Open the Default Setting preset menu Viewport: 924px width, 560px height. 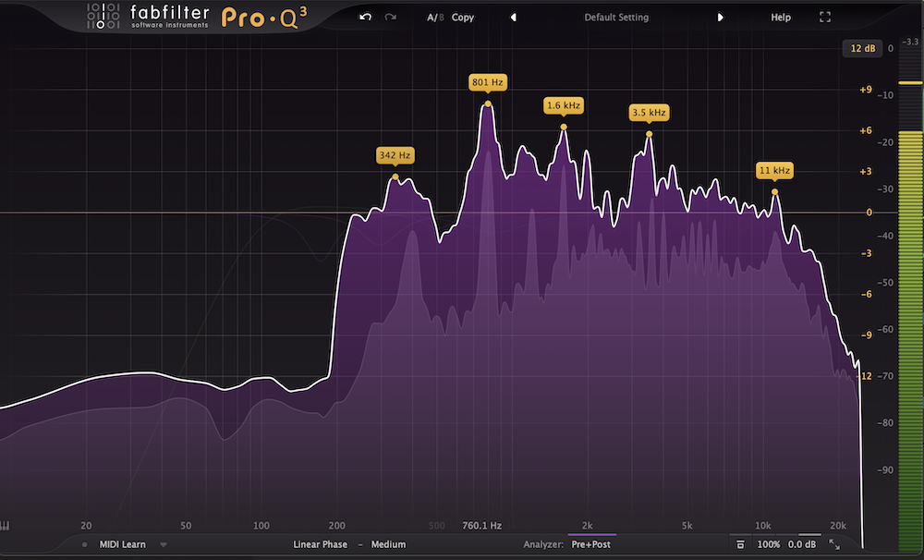(616, 17)
